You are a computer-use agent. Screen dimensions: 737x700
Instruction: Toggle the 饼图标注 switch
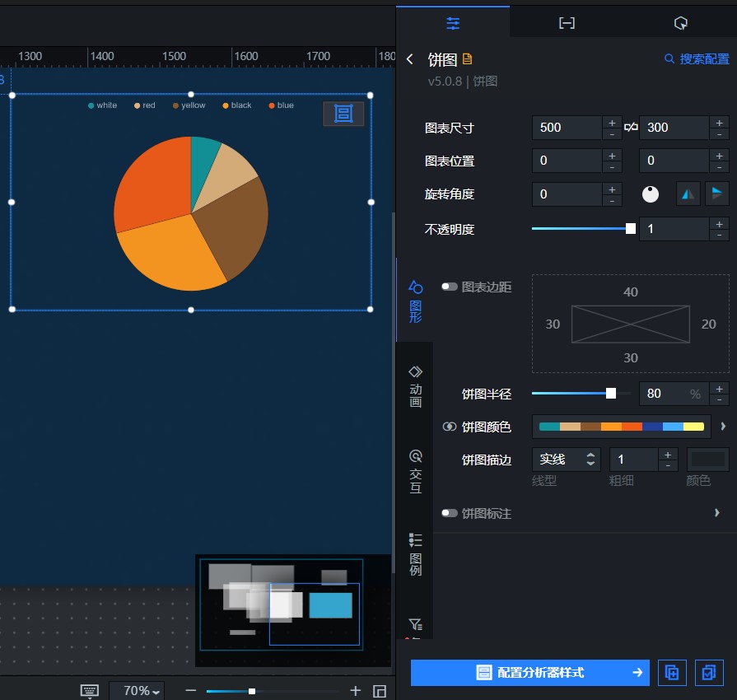click(450, 513)
